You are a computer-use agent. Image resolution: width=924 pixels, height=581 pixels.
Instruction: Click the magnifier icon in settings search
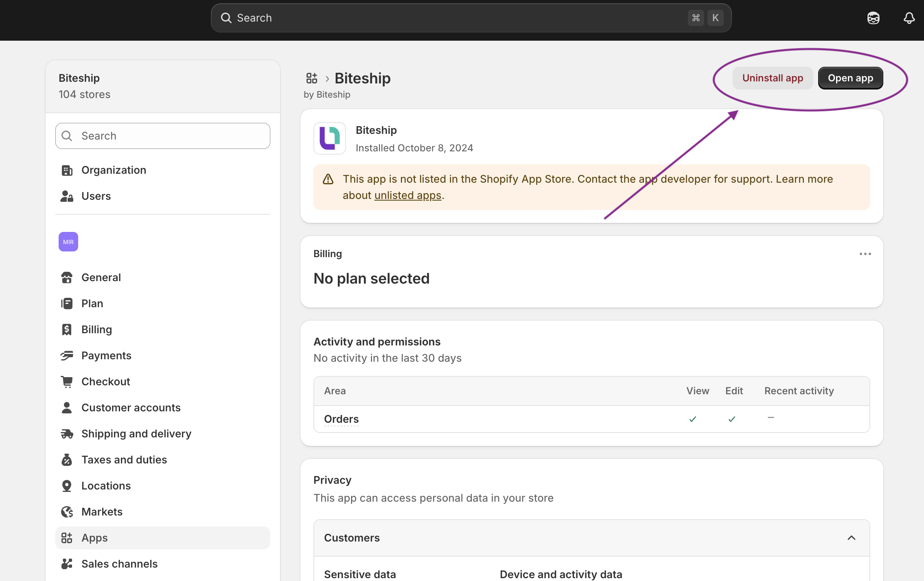pos(67,136)
